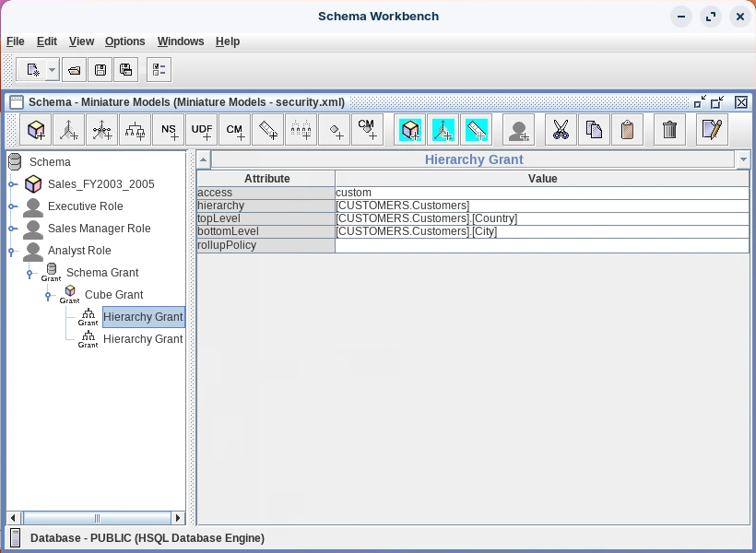Click the Add Named Set (NS) icon
The image size is (756, 553).
click(x=169, y=130)
